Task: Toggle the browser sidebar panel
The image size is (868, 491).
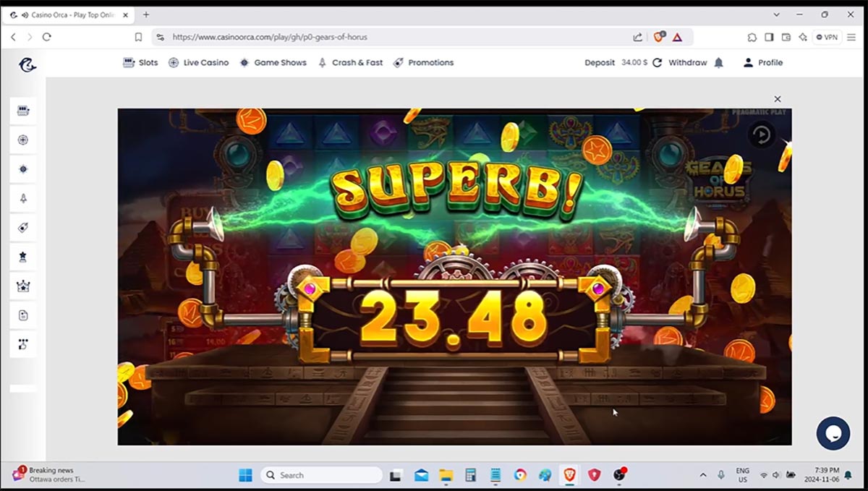Action: 769,37
